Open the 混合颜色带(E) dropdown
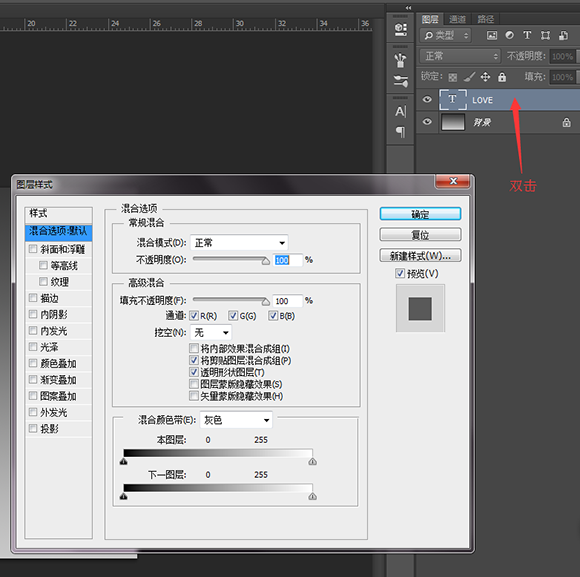 tap(236, 420)
